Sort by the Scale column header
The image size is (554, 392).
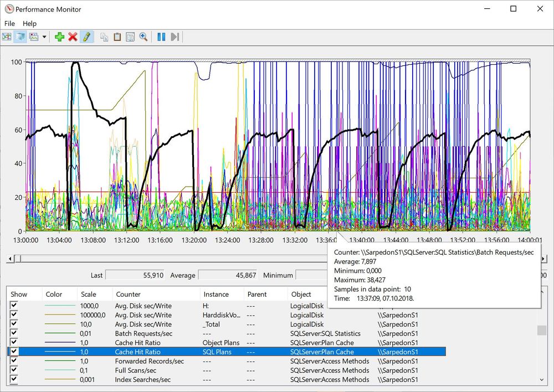tap(95, 294)
